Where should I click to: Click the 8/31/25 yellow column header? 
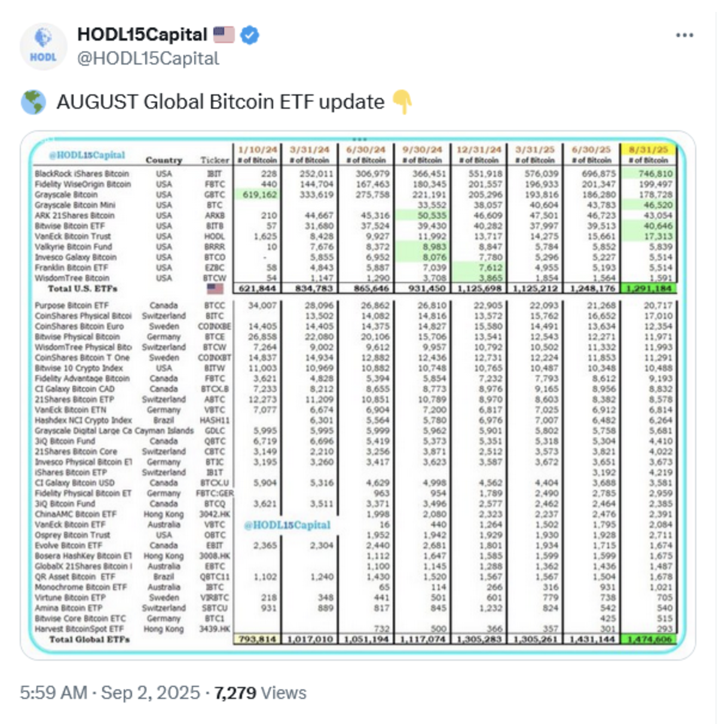point(649,149)
